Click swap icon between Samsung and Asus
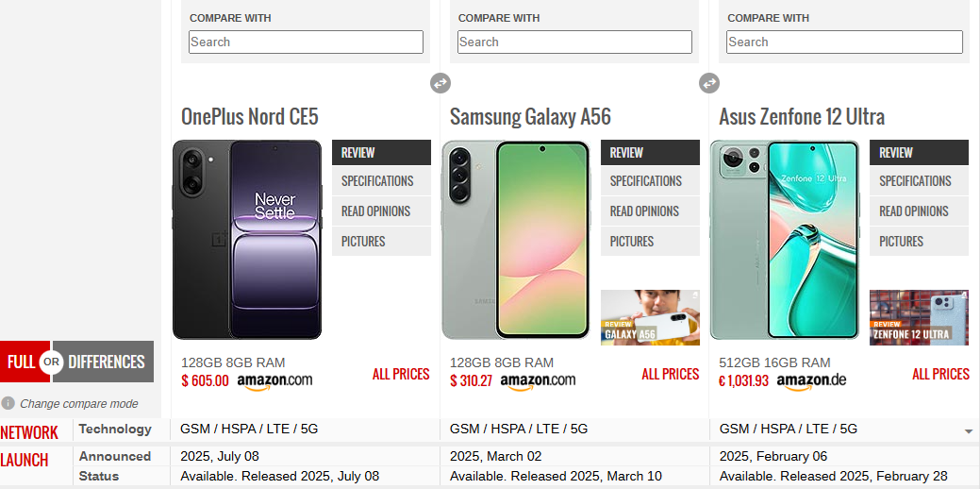Viewport: 980px width, 489px height. click(709, 83)
